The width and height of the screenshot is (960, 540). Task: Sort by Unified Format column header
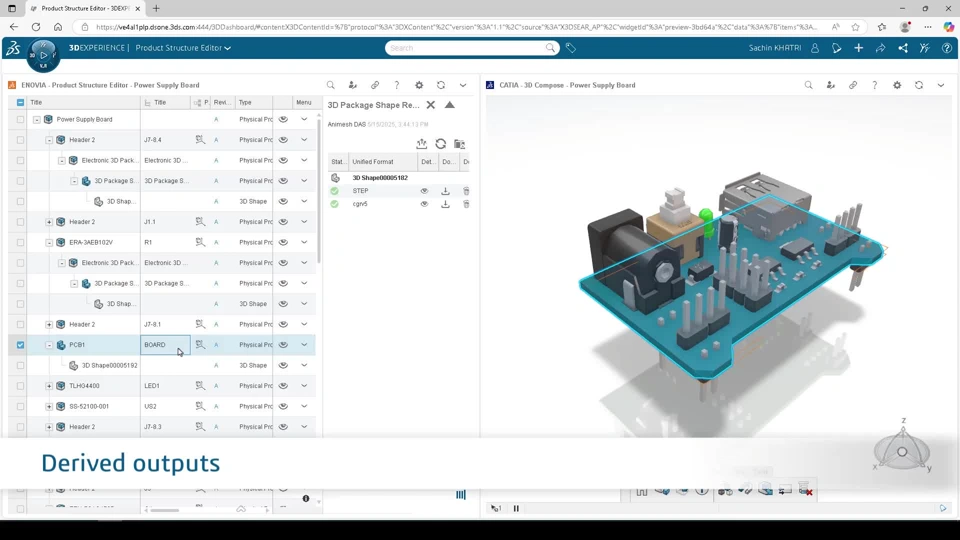pyautogui.click(x=383, y=162)
